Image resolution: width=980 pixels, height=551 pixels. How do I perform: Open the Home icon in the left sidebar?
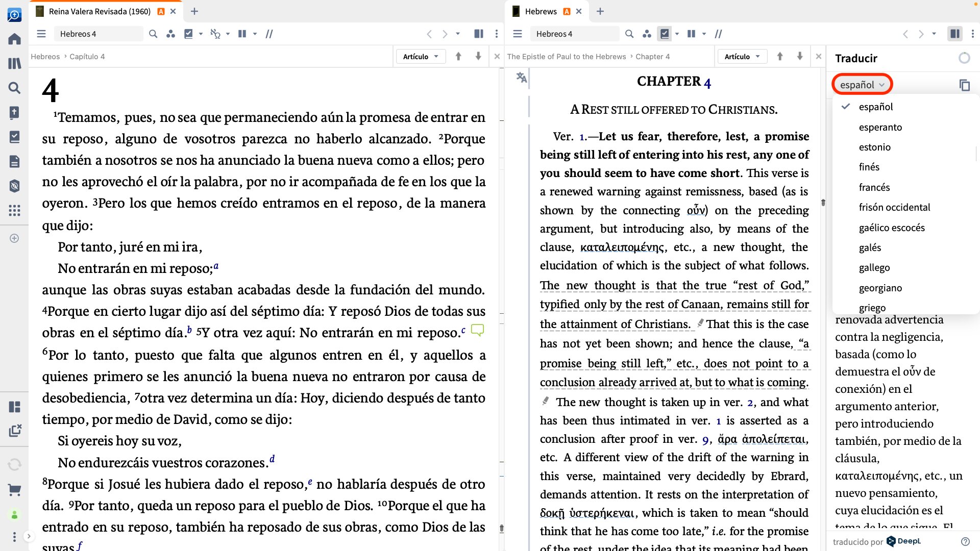[14, 39]
